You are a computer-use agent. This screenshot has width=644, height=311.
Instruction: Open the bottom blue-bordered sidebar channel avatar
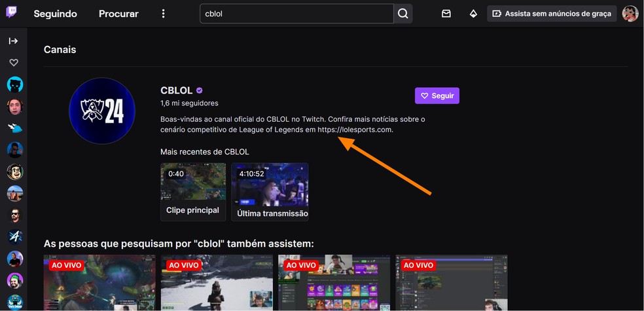[15, 302]
